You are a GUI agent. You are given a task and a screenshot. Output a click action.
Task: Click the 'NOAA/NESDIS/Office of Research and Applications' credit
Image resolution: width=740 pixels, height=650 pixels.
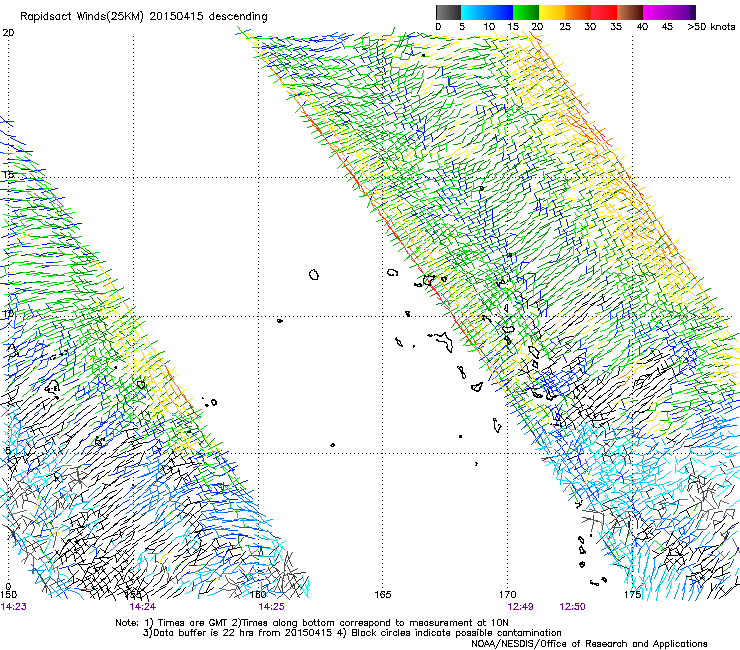click(x=589, y=644)
